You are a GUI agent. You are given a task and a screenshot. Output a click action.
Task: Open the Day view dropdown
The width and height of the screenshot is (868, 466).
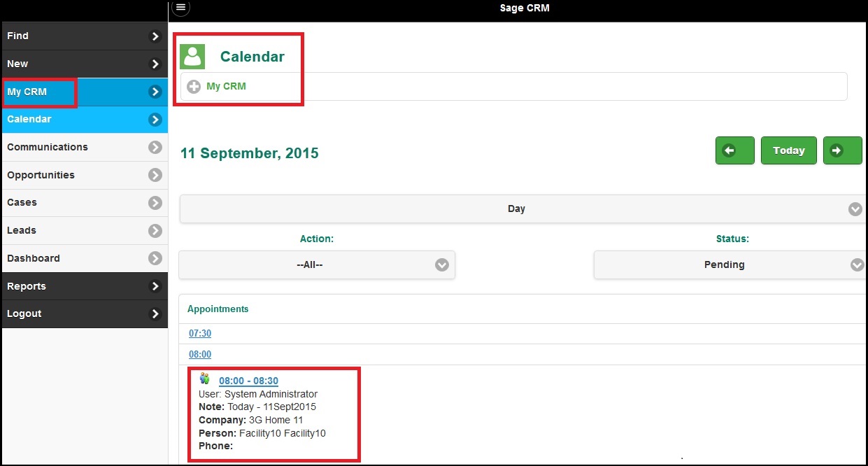(523, 209)
